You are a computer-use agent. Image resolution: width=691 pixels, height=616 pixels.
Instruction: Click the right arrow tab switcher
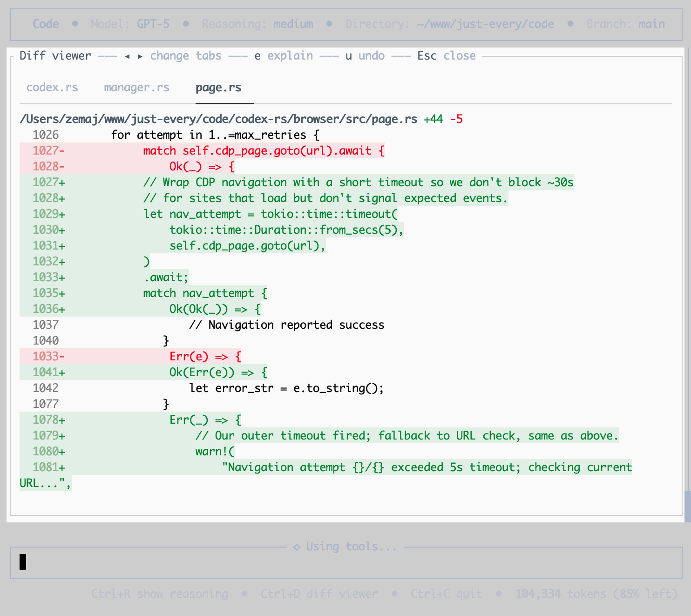140,56
